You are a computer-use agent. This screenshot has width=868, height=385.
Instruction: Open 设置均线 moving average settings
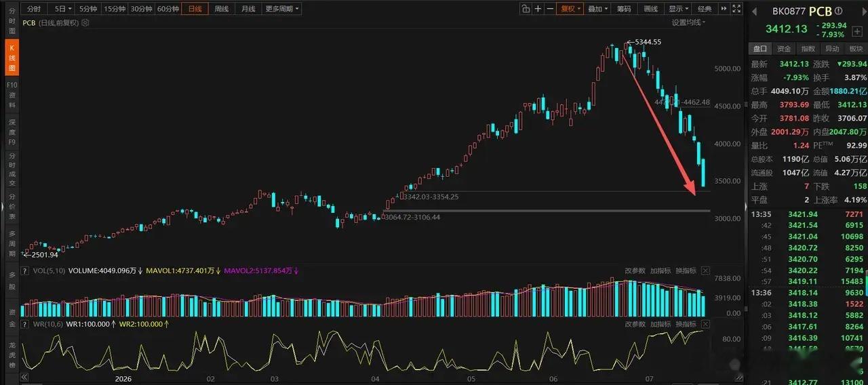(688, 22)
